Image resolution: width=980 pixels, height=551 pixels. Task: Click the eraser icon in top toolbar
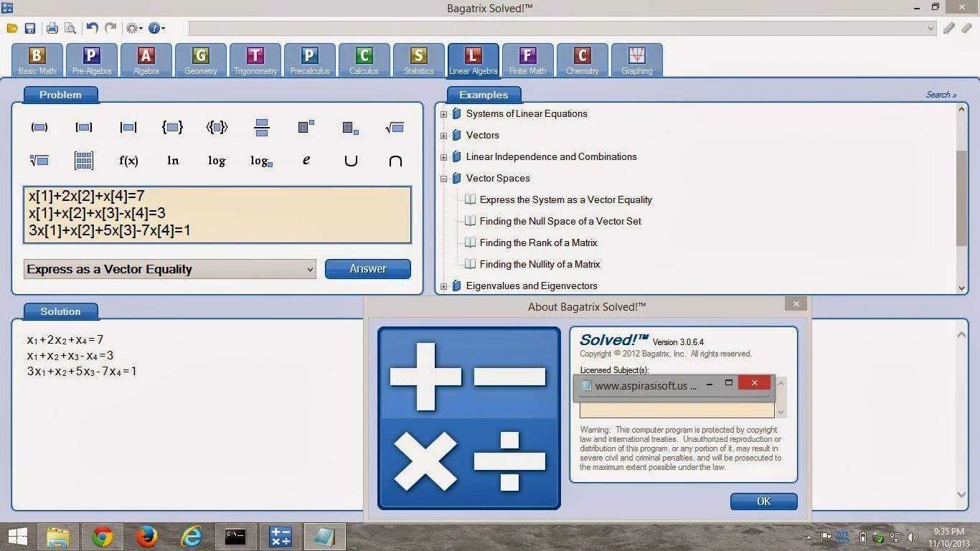click(x=966, y=28)
